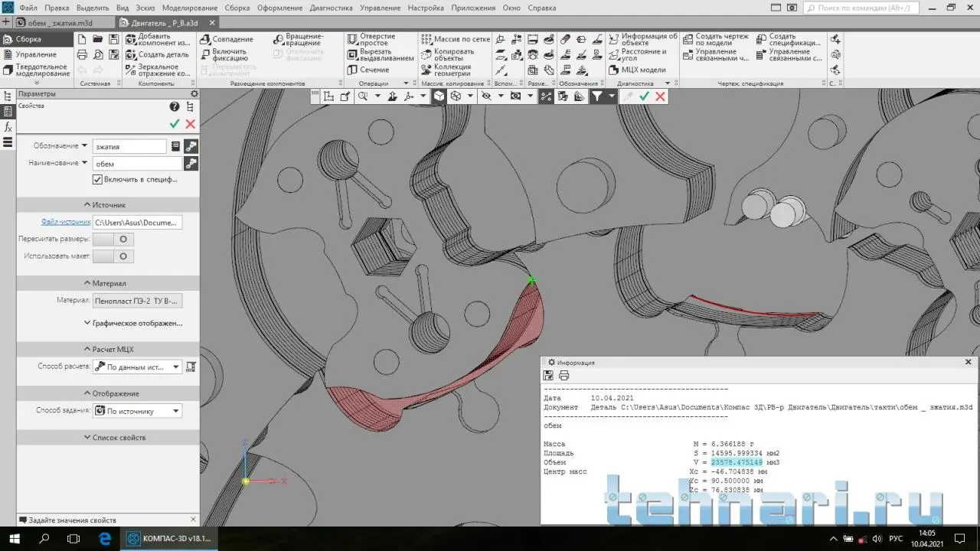980x551 pixels.
Task: Toggle the Пересчитать размеры switch
Action: [114, 240]
